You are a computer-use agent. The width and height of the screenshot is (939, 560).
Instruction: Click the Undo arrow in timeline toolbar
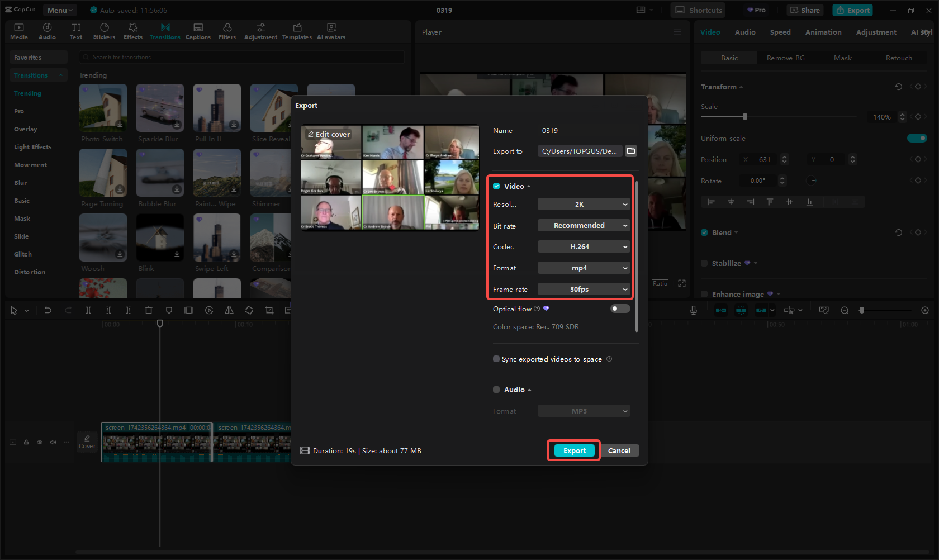coord(48,310)
